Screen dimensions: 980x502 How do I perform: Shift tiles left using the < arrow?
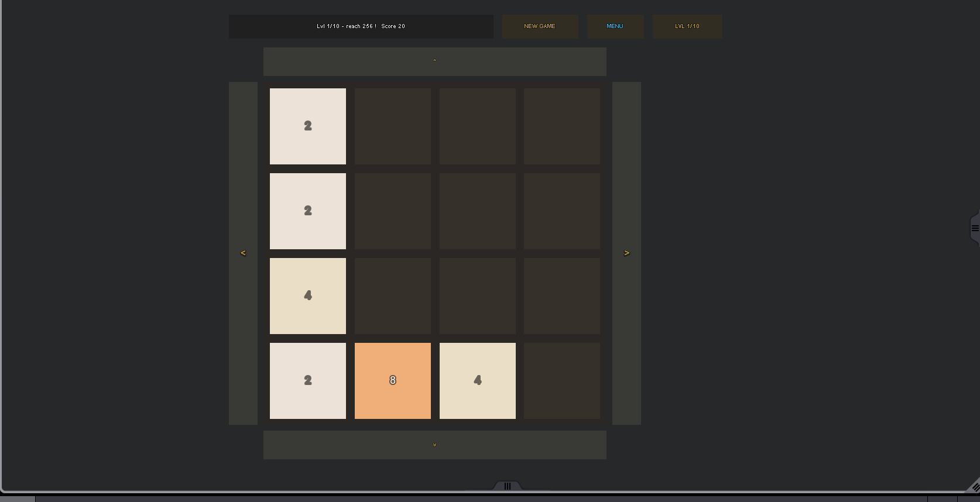point(243,253)
